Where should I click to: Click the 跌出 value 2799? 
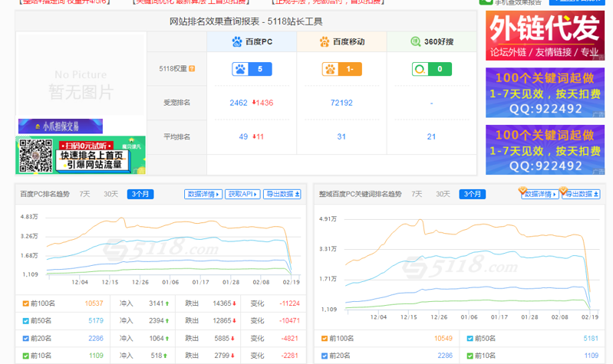(x=222, y=356)
